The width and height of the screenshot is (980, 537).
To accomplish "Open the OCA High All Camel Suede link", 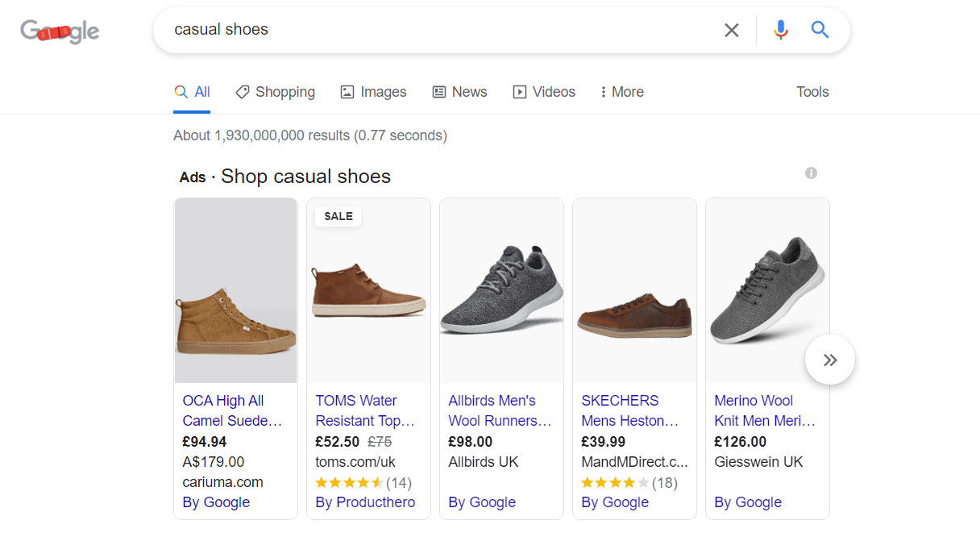I will 231,410.
